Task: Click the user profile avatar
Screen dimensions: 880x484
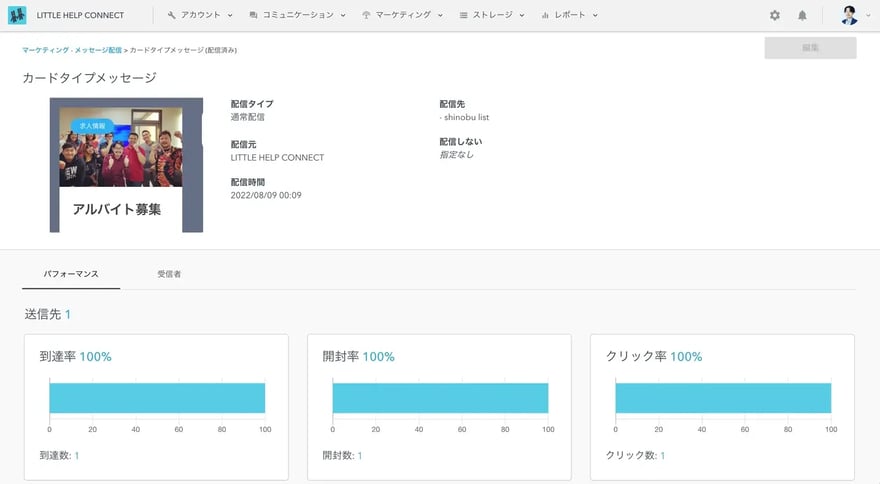Action: 849,16
